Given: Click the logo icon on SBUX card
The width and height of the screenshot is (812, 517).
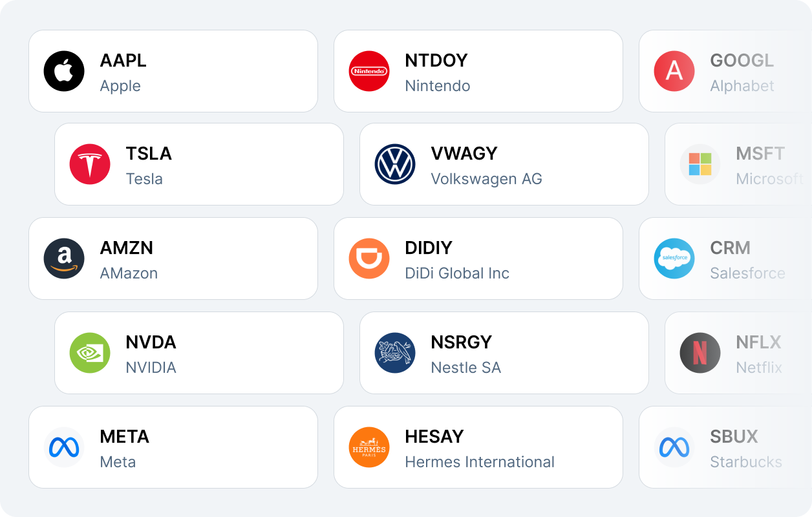Looking at the screenshot, I should click(674, 447).
